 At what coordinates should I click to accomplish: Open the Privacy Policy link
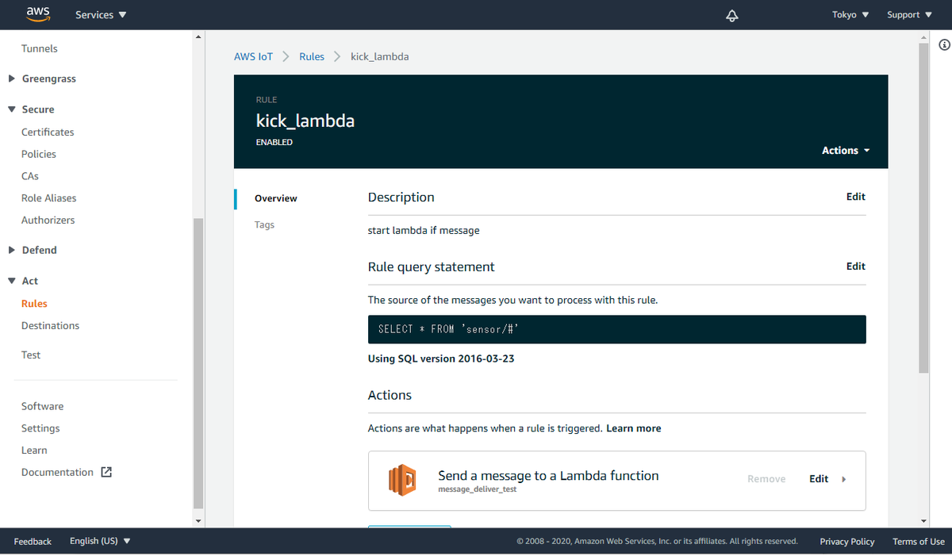[x=847, y=541]
